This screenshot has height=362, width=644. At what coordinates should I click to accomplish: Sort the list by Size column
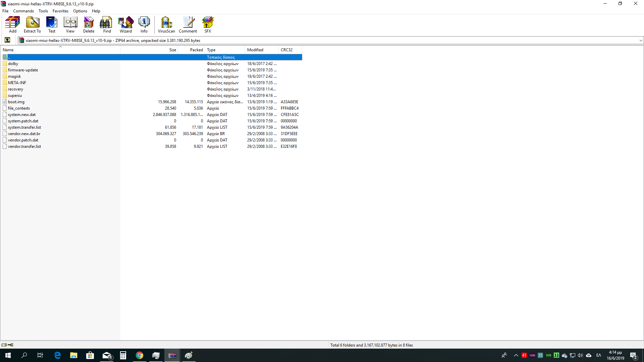pyautogui.click(x=172, y=50)
